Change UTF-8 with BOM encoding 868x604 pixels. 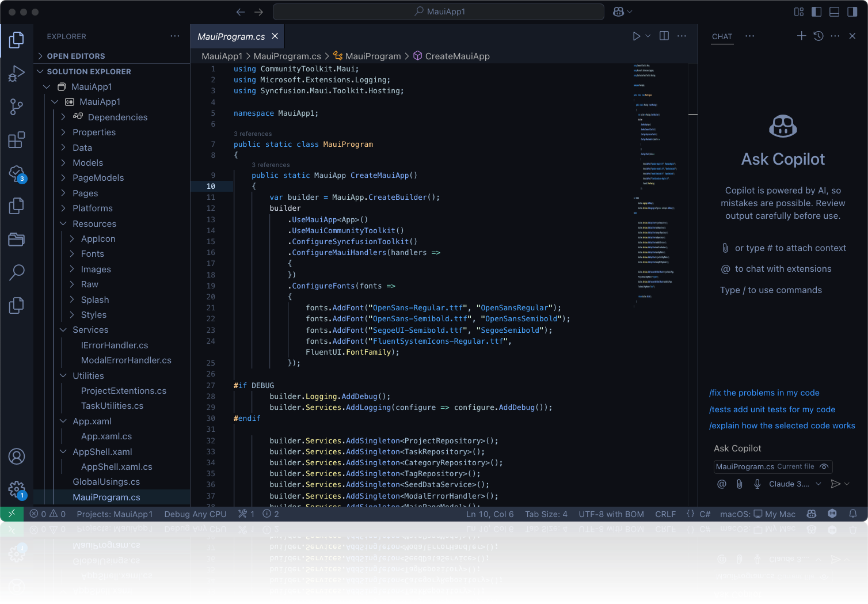pos(611,514)
